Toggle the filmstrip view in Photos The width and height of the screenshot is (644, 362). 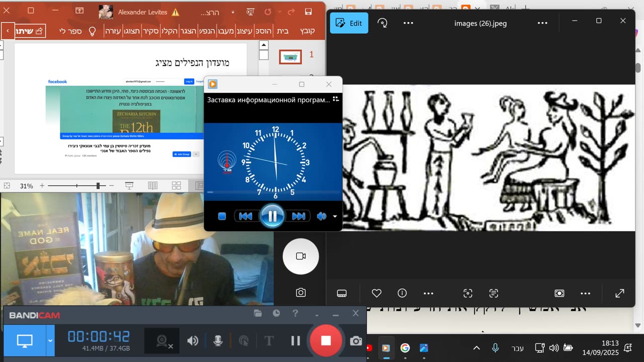[342, 294]
